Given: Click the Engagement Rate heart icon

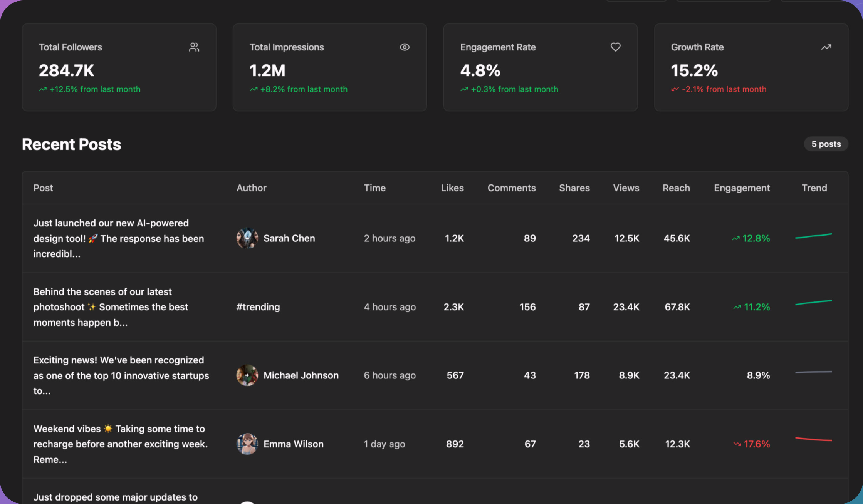Looking at the screenshot, I should pos(616,47).
